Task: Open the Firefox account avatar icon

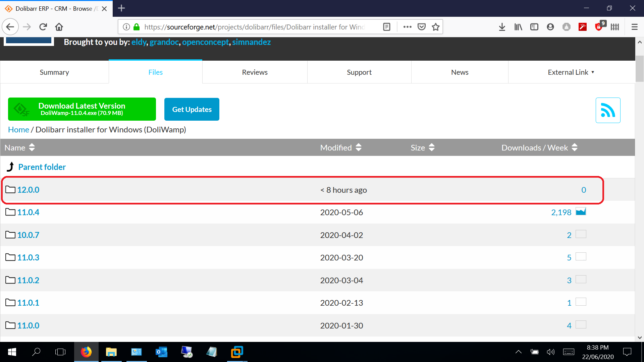Action: [550, 27]
